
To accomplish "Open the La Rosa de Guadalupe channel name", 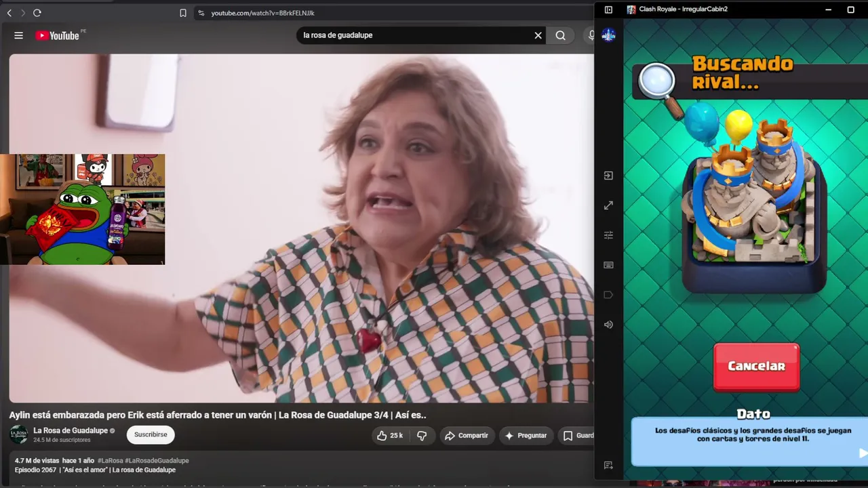I will tap(71, 430).
